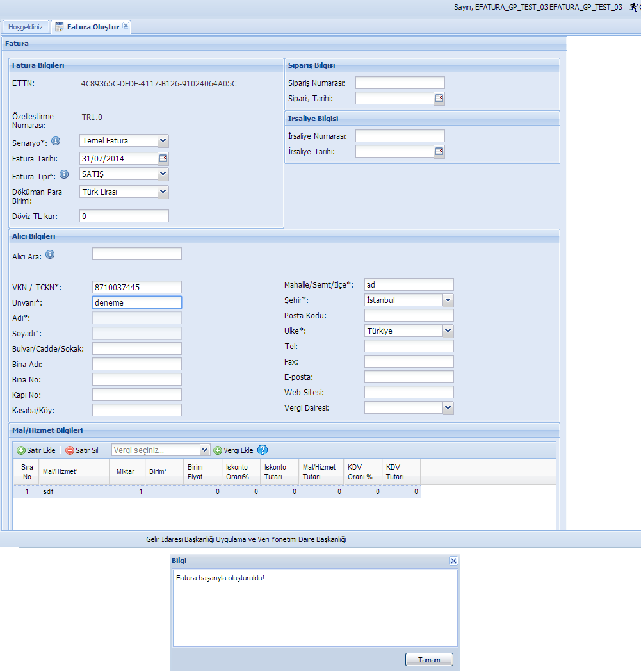Click the info icon beside Fatura Tipi
The height and width of the screenshot is (672, 641).
64,174
